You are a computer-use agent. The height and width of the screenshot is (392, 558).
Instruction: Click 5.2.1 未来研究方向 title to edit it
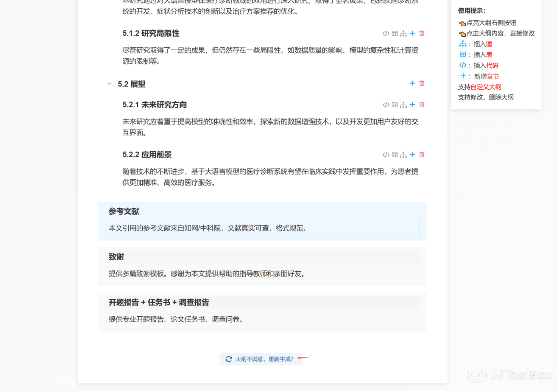[x=156, y=104]
